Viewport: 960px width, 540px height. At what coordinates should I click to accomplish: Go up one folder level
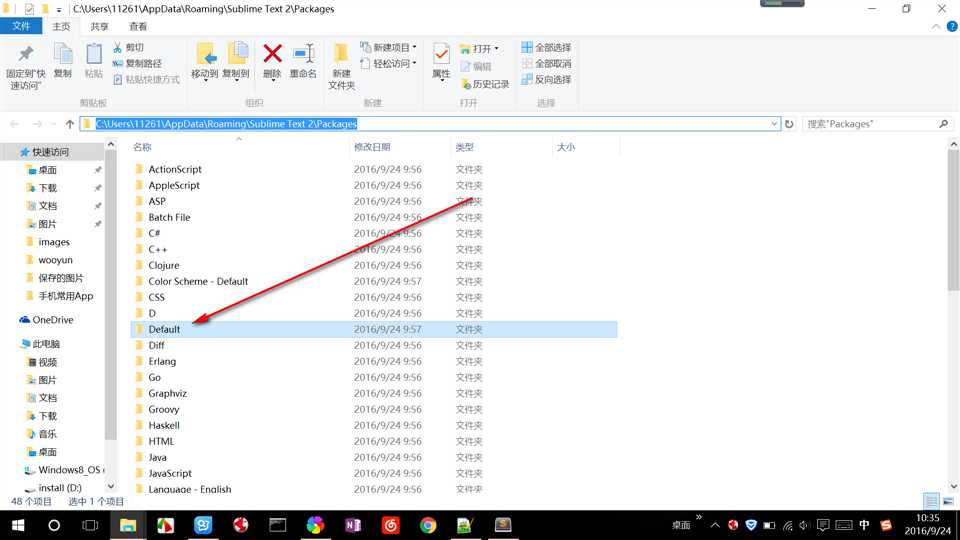70,124
